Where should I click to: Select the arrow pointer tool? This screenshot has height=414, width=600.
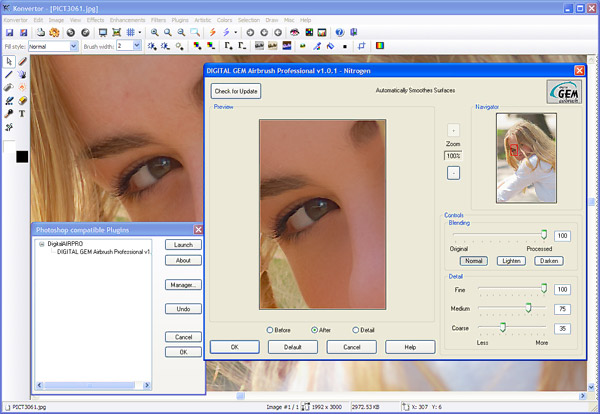pyautogui.click(x=9, y=62)
